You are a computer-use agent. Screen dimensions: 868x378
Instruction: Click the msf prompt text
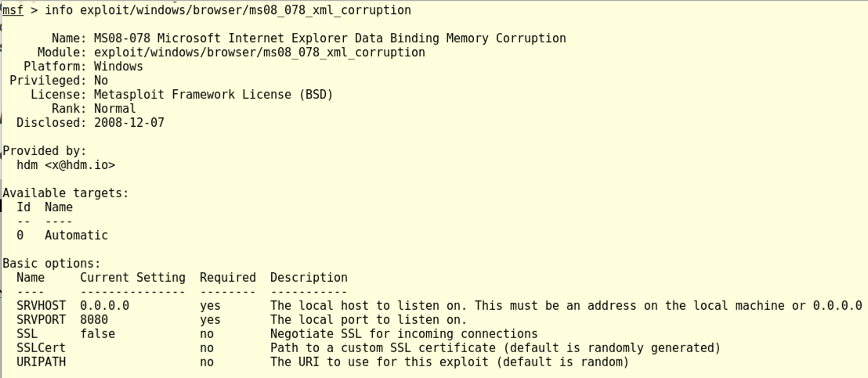(x=13, y=10)
